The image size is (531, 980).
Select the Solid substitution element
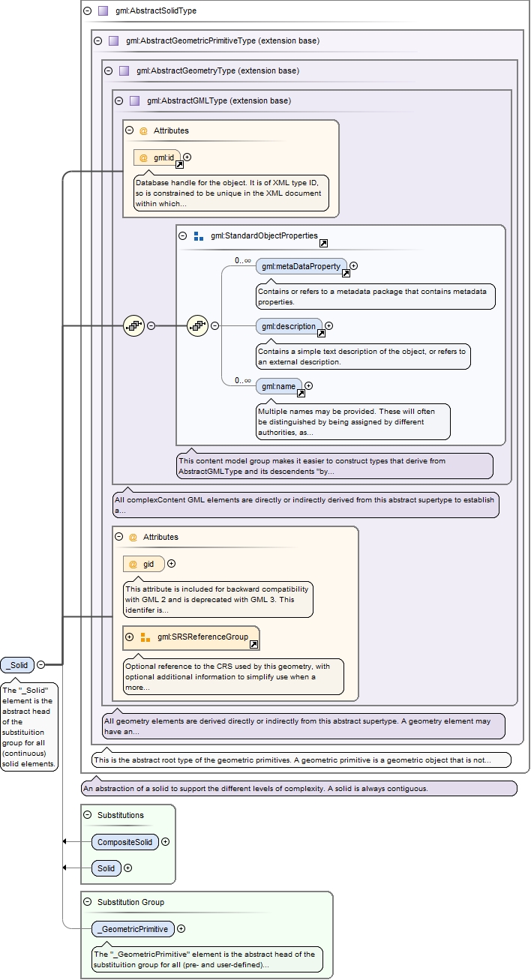coord(106,868)
